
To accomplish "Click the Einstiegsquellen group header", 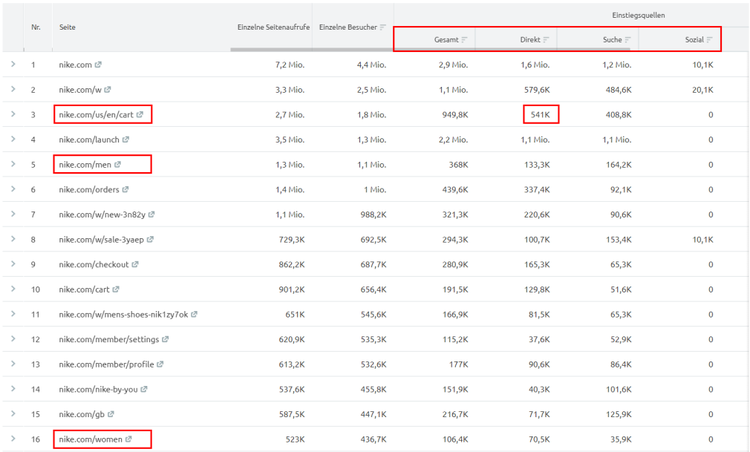I will coord(639,15).
